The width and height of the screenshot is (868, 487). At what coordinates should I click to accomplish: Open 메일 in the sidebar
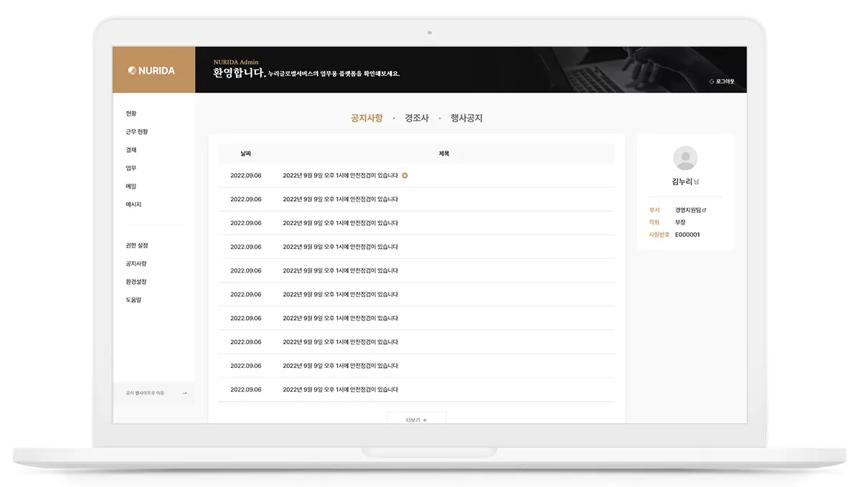tap(131, 186)
